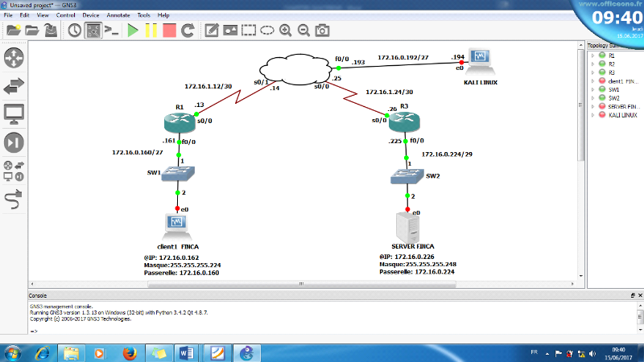
Task: Select the Add a note tool
Action: pyautogui.click(x=212, y=31)
